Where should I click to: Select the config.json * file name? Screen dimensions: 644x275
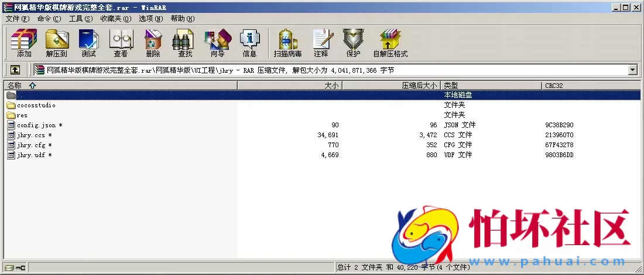(40, 125)
